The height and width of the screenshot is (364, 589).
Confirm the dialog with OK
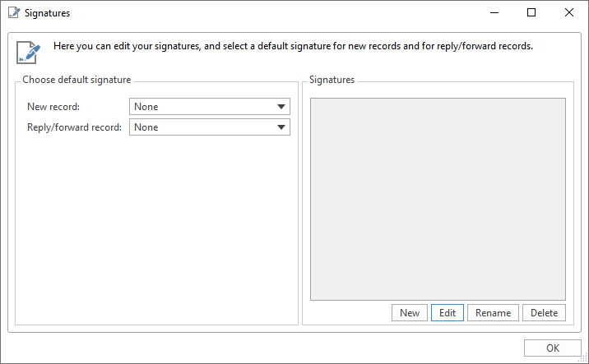pyautogui.click(x=552, y=348)
